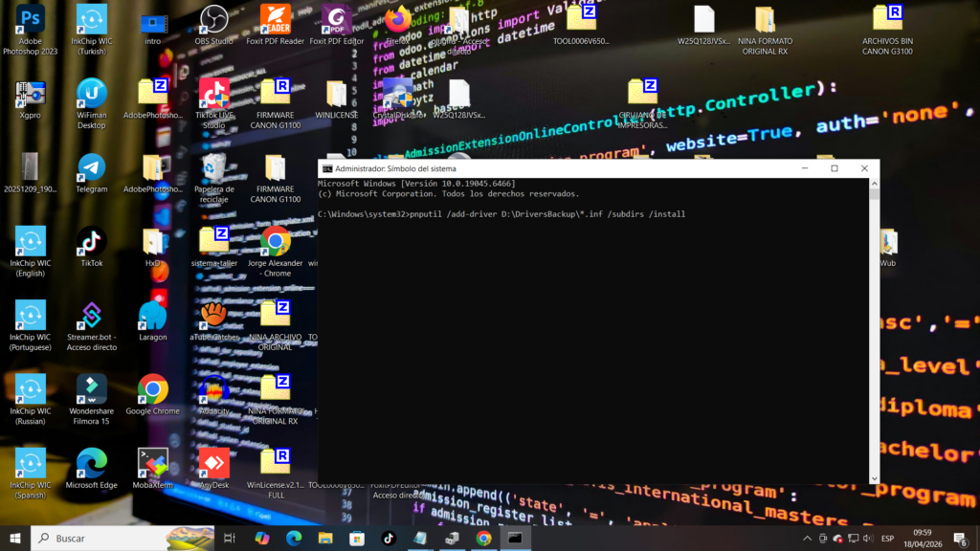This screenshot has width=980, height=551.
Task: Click the Command Prompt scrollbar down arrow
Action: point(873,477)
